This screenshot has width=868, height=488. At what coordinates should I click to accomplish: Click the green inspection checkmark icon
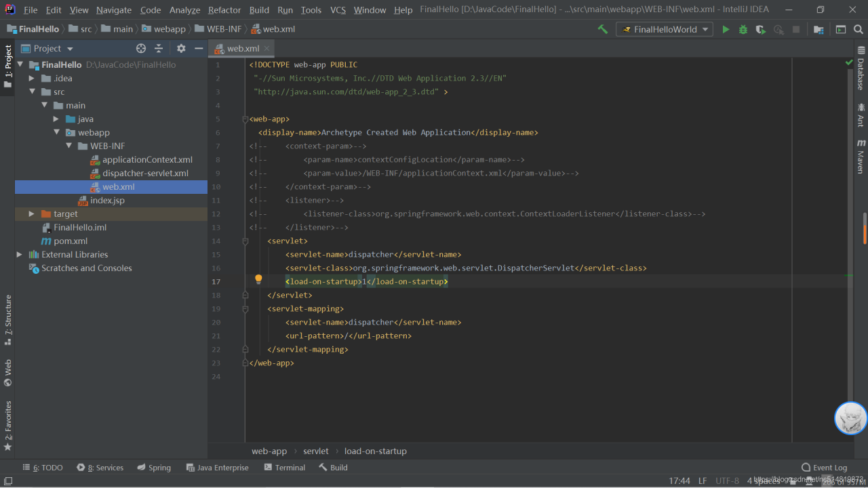(x=849, y=62)
